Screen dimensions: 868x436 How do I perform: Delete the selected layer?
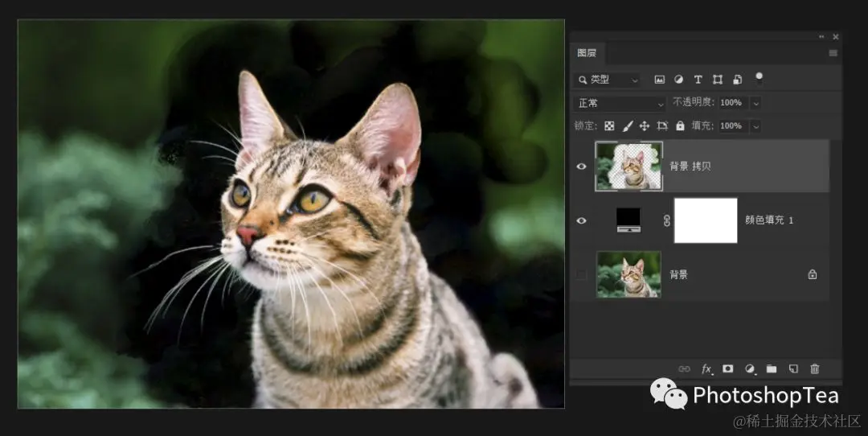[814, 369]
